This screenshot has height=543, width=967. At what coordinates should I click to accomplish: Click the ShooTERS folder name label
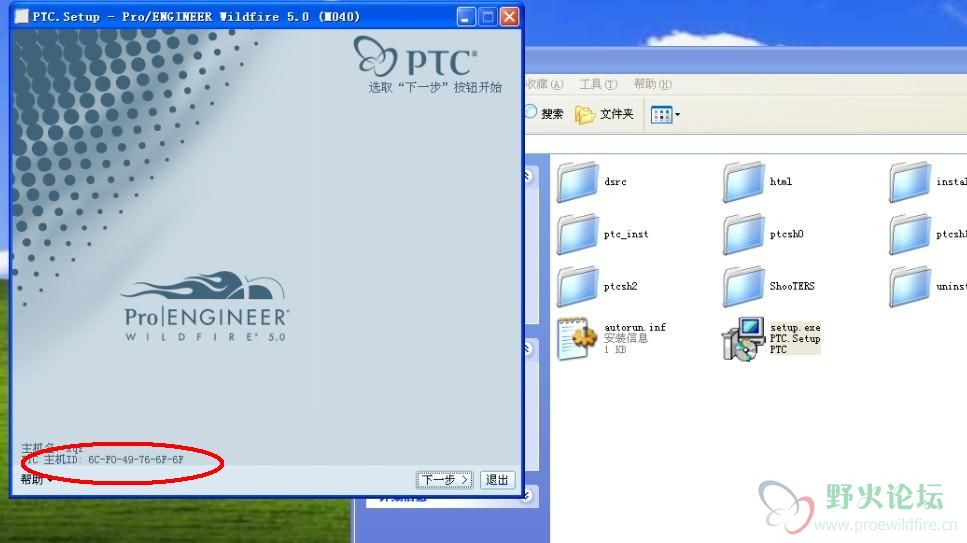792,286
